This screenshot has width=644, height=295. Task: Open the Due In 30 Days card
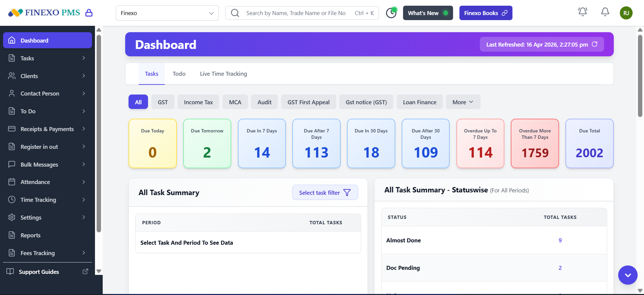click(371, 143)
